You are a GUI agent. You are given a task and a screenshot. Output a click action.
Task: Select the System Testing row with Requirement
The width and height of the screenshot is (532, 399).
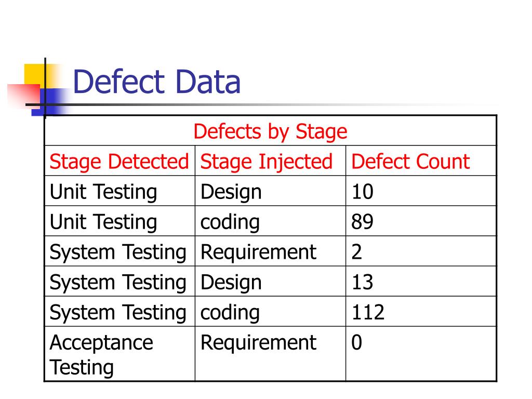pos(270,251)
